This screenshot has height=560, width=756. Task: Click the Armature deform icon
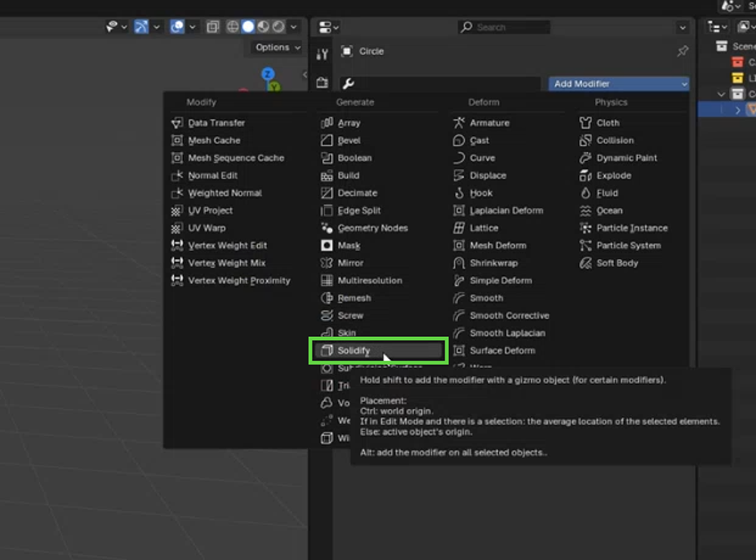(458, 122)
